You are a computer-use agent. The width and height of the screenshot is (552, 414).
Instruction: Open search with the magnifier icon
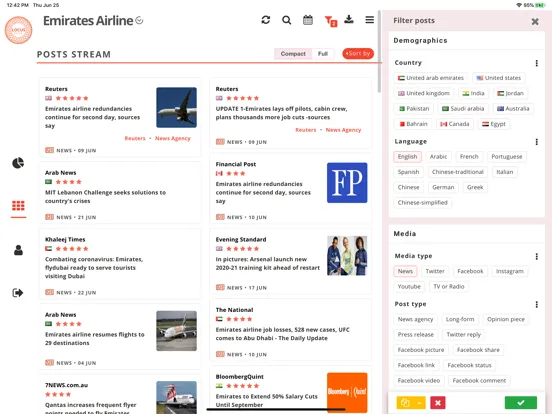click(x=287, y=20)
